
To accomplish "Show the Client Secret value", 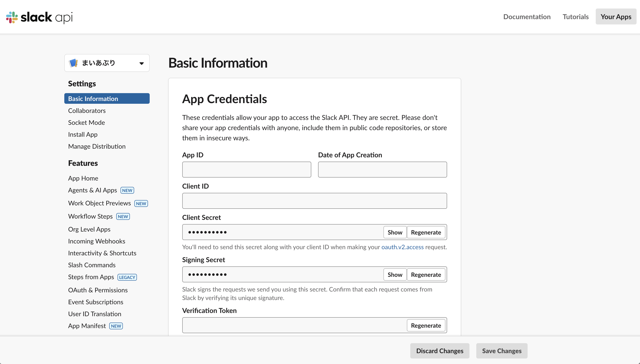I will click(x=395, y=232).
